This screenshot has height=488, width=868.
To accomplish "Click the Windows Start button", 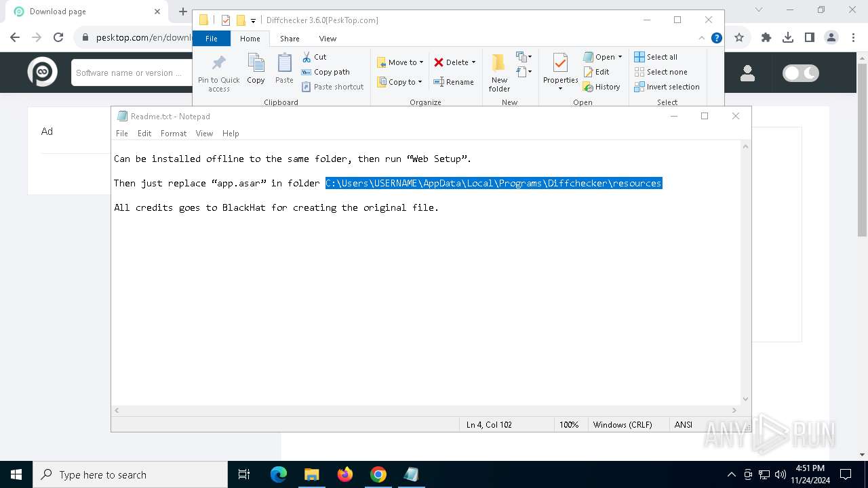I will 16,474.
